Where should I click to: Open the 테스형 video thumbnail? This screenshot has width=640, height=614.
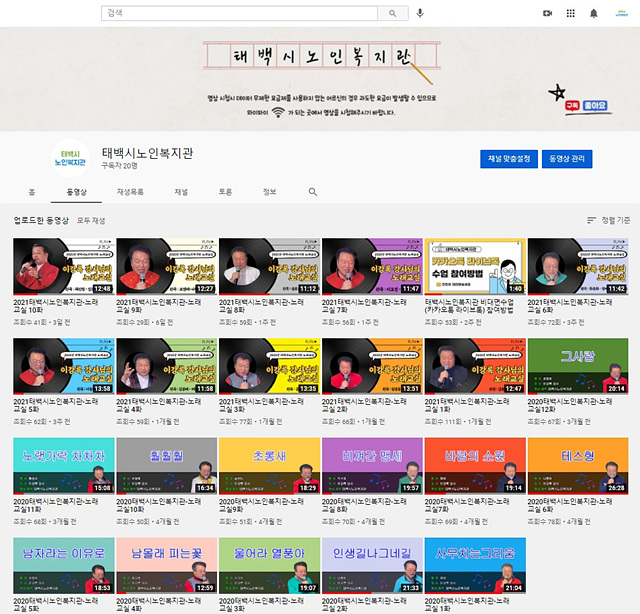click(578, 466)
